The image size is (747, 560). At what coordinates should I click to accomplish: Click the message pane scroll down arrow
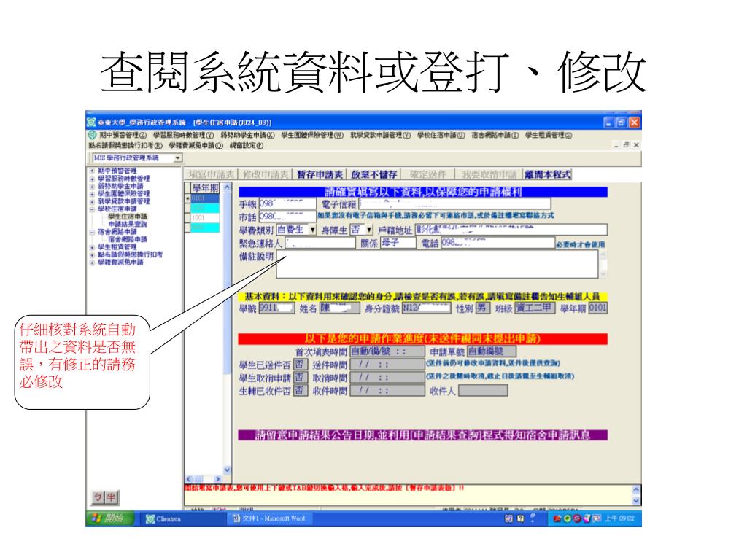(636, 500)
